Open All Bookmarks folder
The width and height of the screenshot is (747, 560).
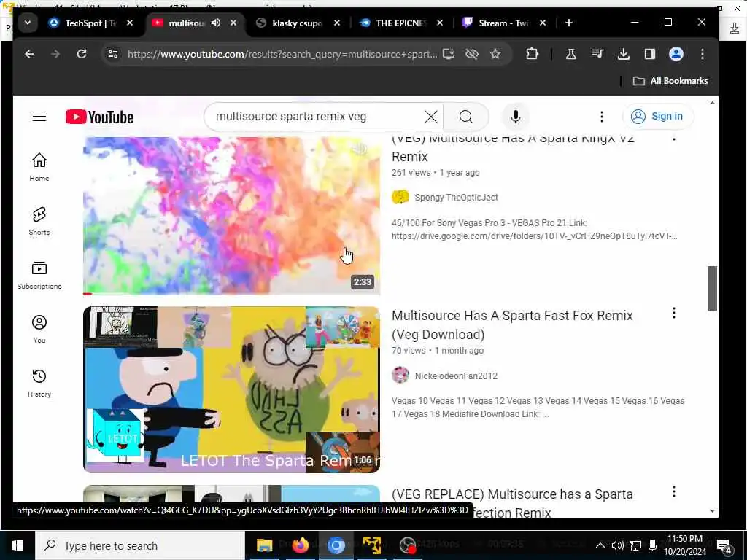pos(670,81)
